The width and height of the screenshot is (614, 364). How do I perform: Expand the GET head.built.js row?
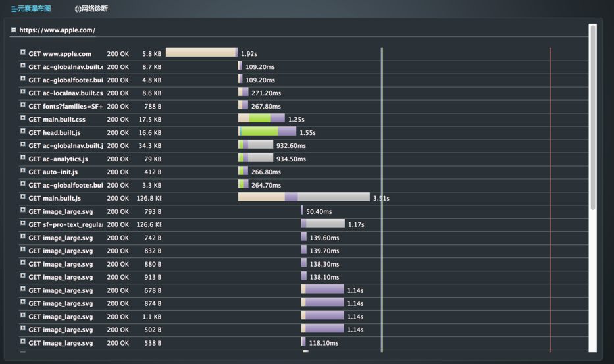[23, 131]
